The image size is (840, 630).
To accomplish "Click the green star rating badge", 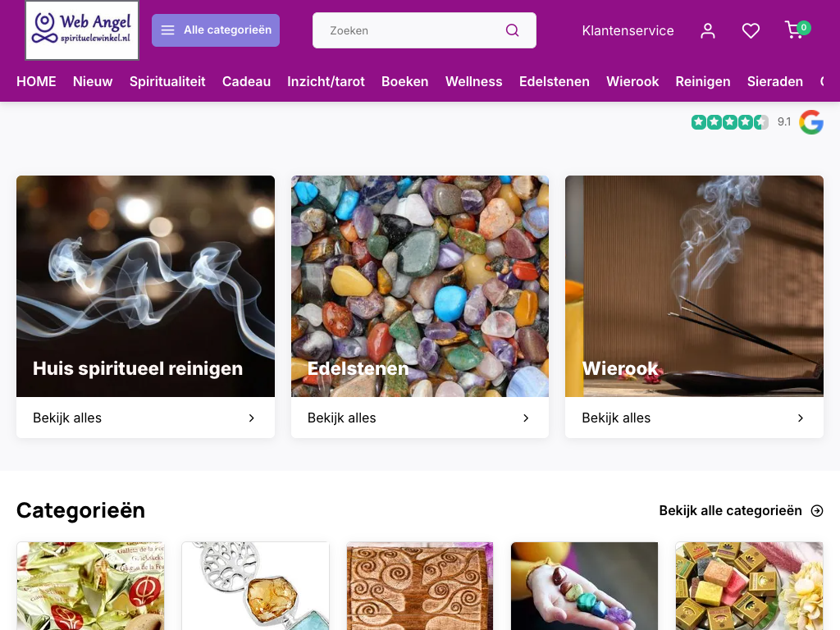I will tap(729, 122).
